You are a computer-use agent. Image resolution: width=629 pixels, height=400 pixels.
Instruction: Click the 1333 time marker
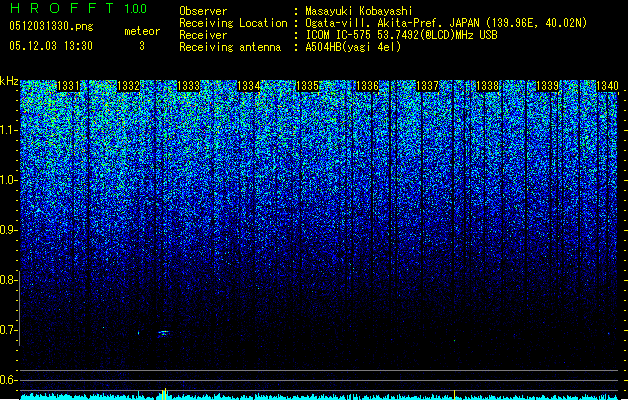[189, 86]
